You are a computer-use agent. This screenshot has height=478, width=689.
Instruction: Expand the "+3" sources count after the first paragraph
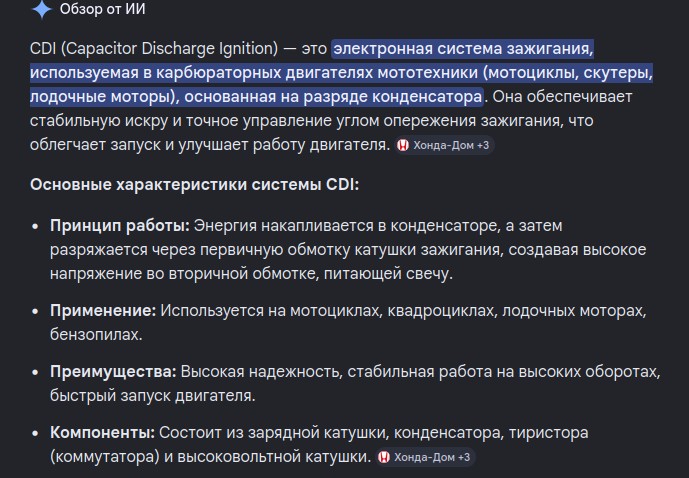click(x=482, y=146)
